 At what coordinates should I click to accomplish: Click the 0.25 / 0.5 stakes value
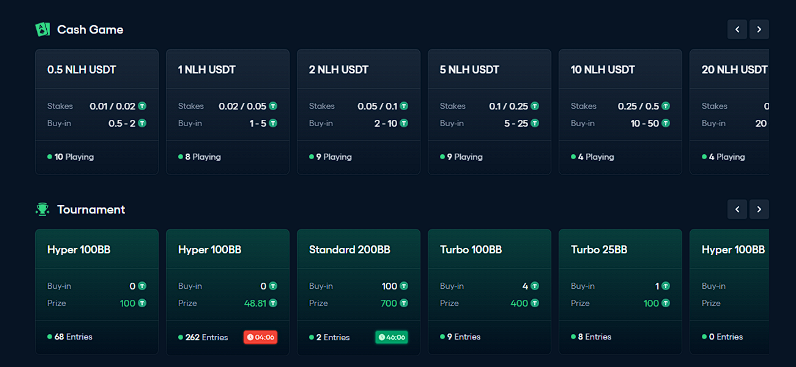638,106
